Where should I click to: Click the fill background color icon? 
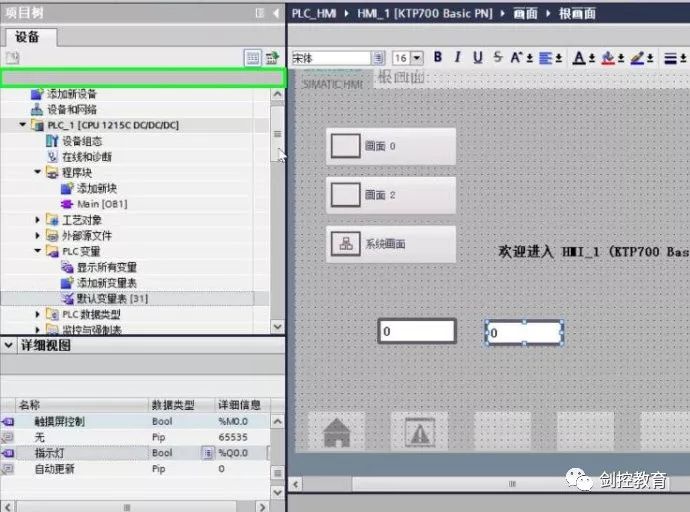608,58
